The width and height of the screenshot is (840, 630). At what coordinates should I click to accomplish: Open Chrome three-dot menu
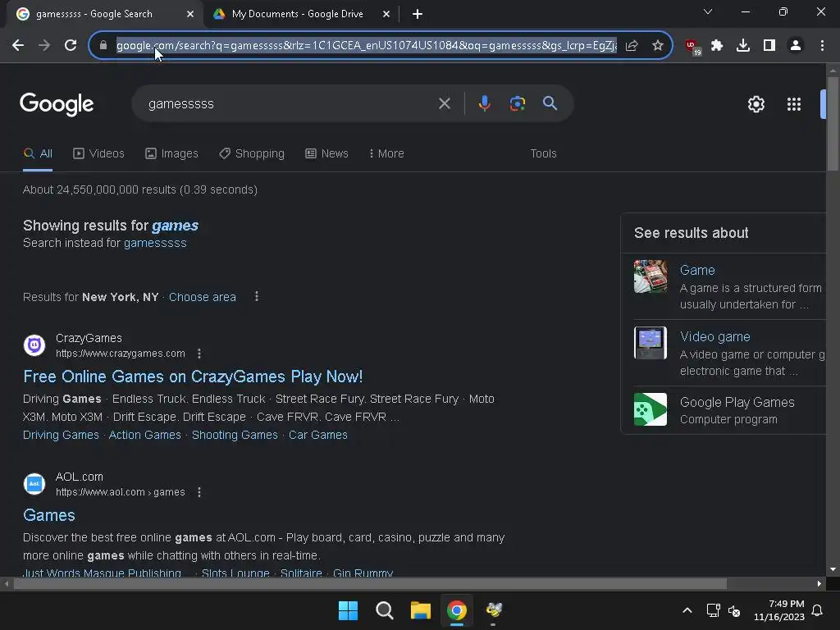point(822,46)
